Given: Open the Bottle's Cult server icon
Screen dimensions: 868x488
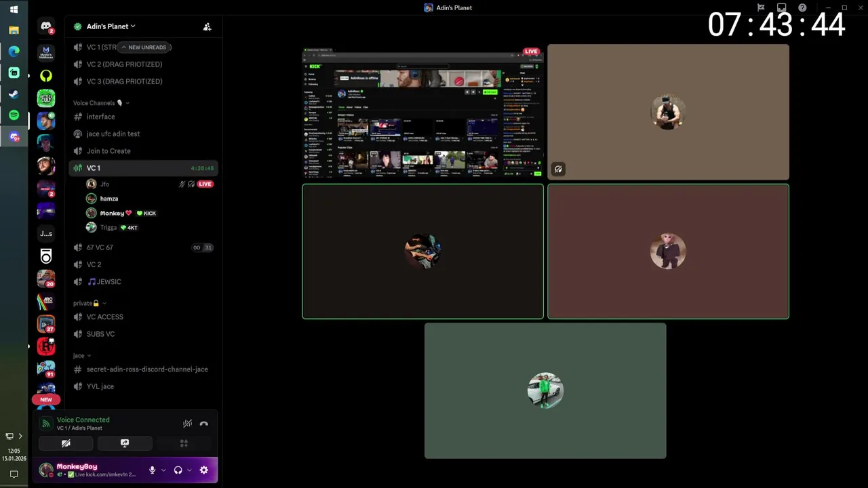Looking at the screenshot, I should (x=46, y=98).
